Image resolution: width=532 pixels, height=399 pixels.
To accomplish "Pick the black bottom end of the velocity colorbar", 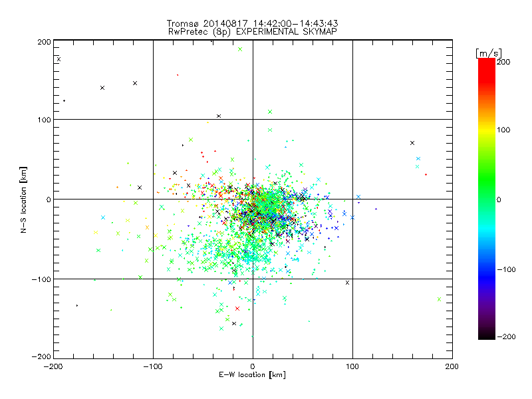I will click(x=487, y=336).
